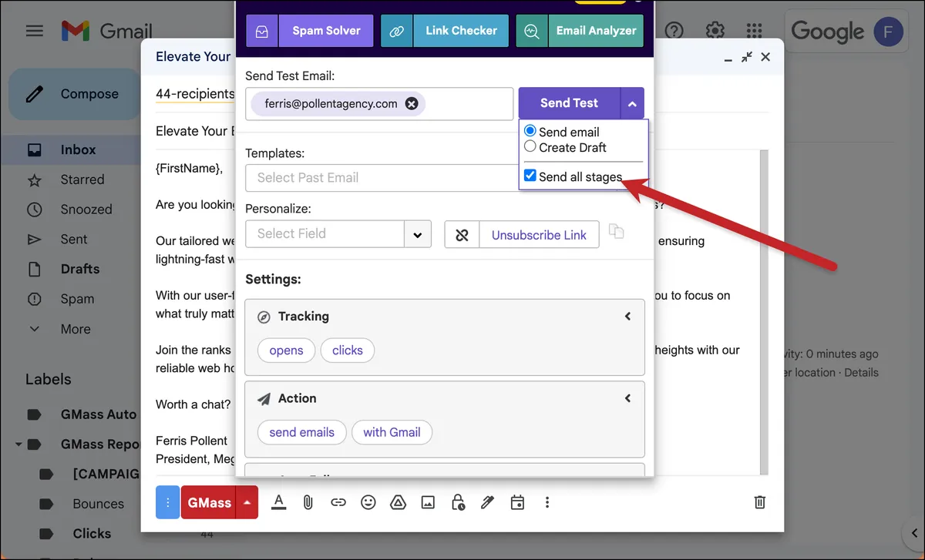Open the GMass Auto label
This screenshot has height=560, width=925.
(x=98, y=414)
